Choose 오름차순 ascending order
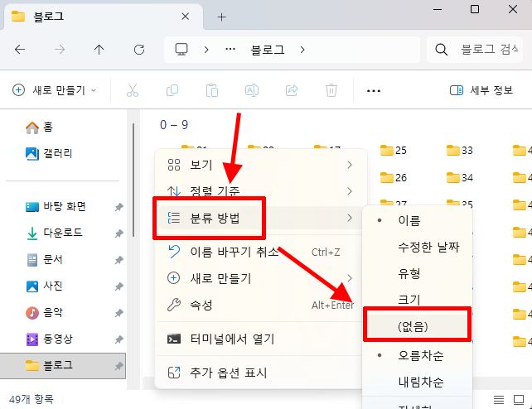Image resolution: width=532 pixels, height=409 pixels. (x=417, y=355)
